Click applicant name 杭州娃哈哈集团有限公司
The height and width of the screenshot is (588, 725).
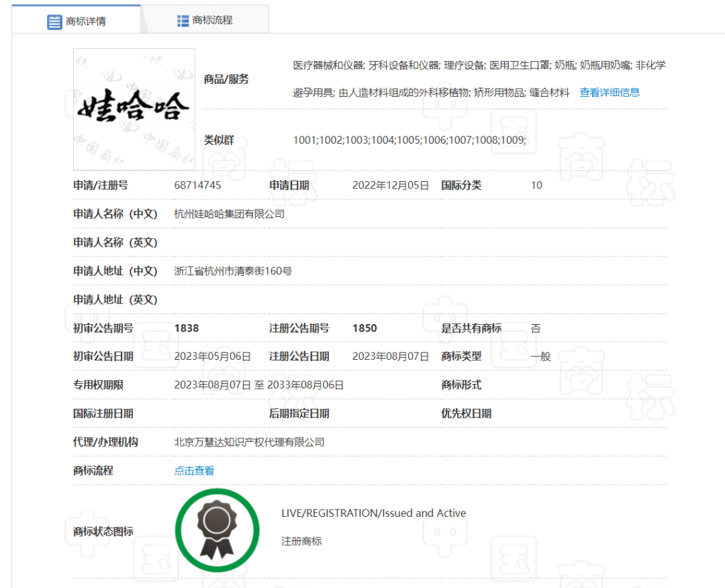pyautogui.click(x=229, y=214)
